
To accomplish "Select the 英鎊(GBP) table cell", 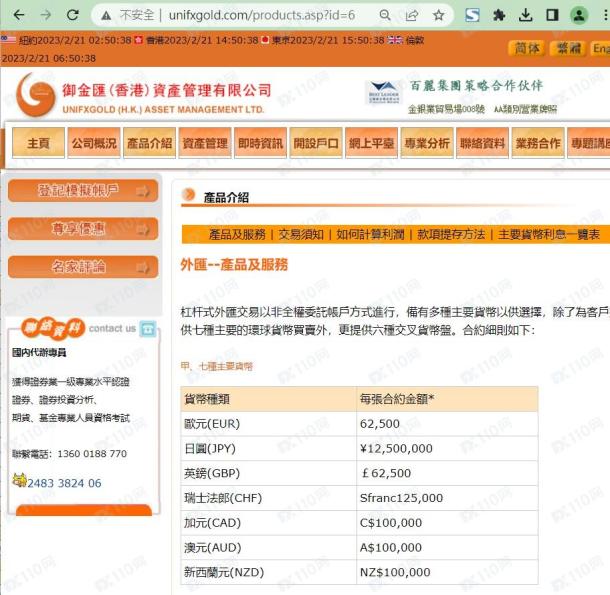I will [x=268, y=473].
